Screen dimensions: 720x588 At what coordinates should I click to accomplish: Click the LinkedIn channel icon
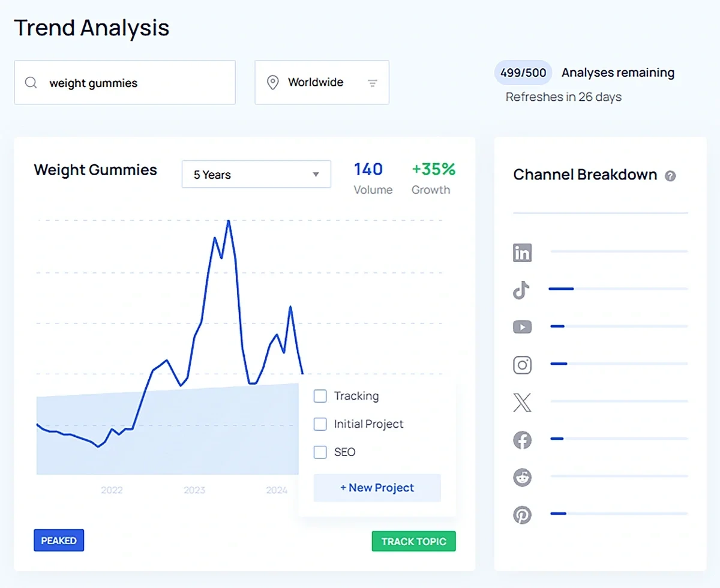pos(522,252)
